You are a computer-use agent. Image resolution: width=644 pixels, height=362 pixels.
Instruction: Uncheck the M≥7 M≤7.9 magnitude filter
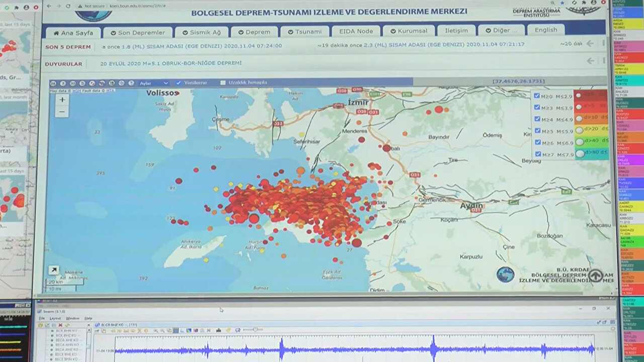[537, 154]
